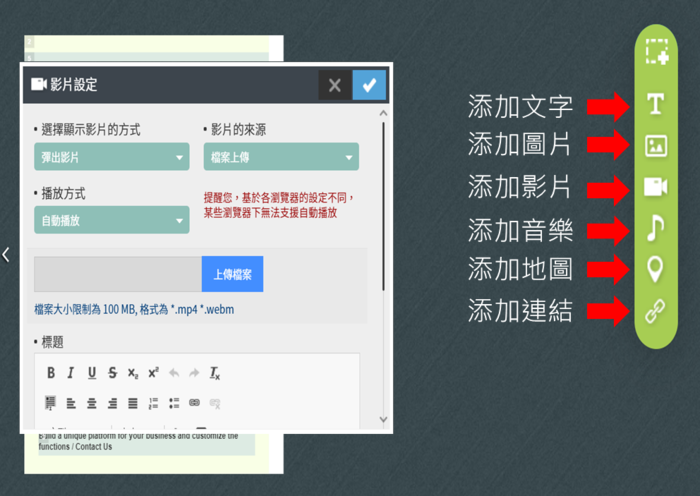Open the 彈出影片 display method dropdown

point(111,157)
